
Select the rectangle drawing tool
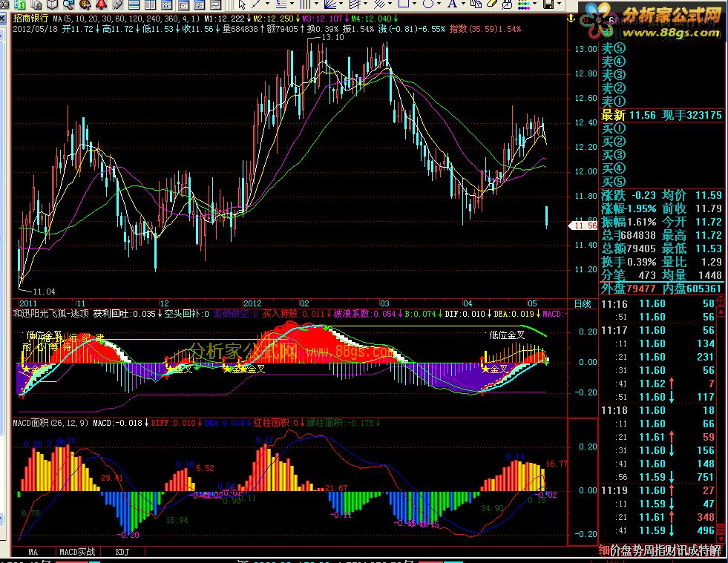[404, 4]
